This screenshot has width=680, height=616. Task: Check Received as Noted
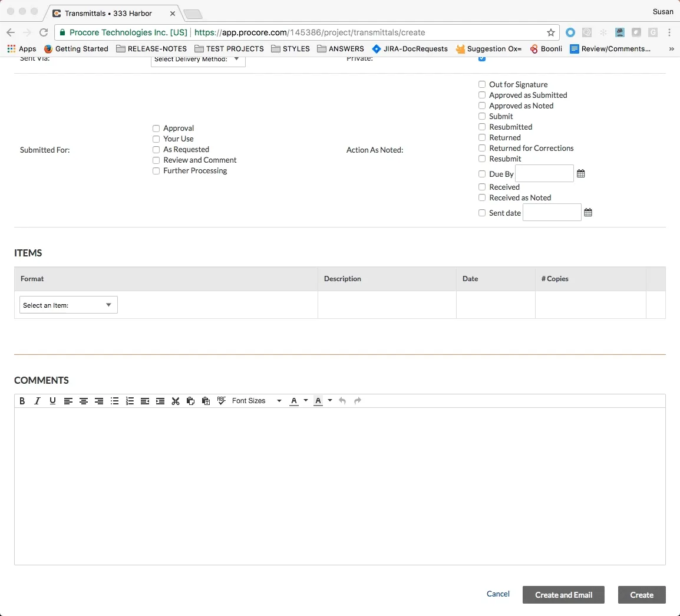[482, 198]
